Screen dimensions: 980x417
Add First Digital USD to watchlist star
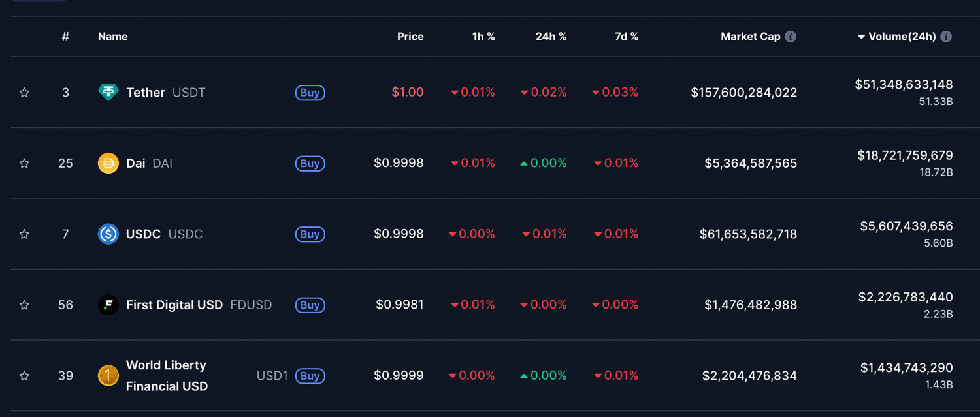(24, 305)
